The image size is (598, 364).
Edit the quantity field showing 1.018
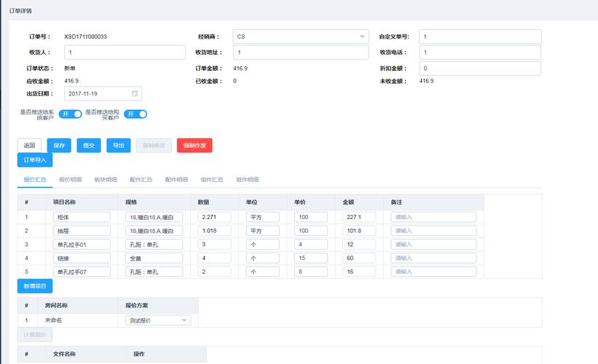[214, 231]
